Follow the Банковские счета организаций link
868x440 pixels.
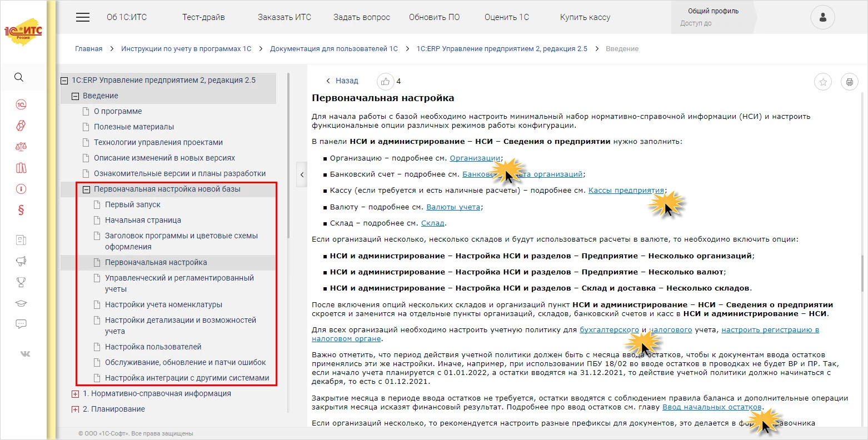tap(523, 174)
